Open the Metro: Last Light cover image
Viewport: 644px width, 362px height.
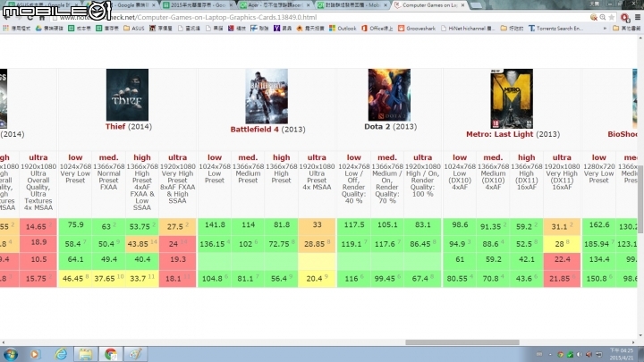click(512, 98)
